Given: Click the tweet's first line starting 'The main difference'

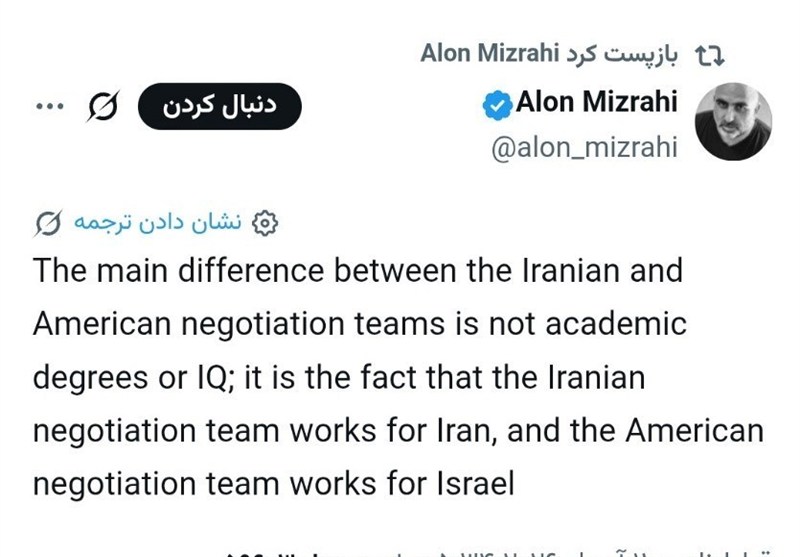Looking at the screenshot, I should pos(357,271).
